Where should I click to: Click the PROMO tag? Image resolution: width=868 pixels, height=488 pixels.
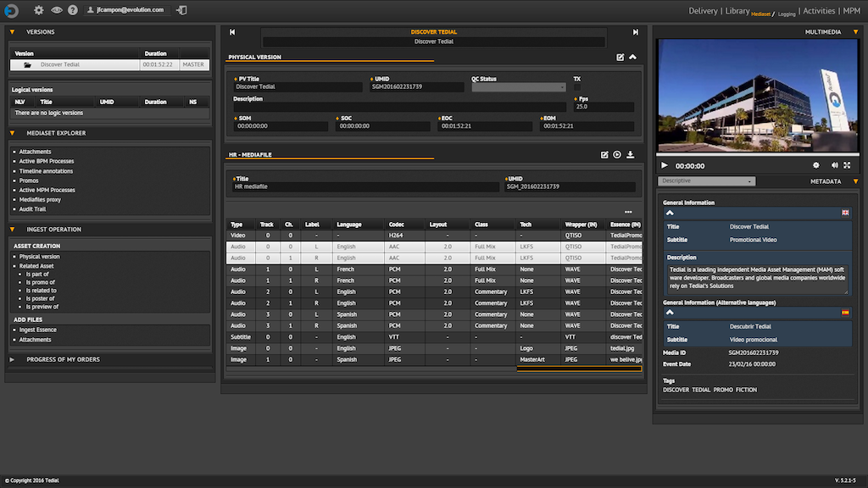(x=723, y=390)
